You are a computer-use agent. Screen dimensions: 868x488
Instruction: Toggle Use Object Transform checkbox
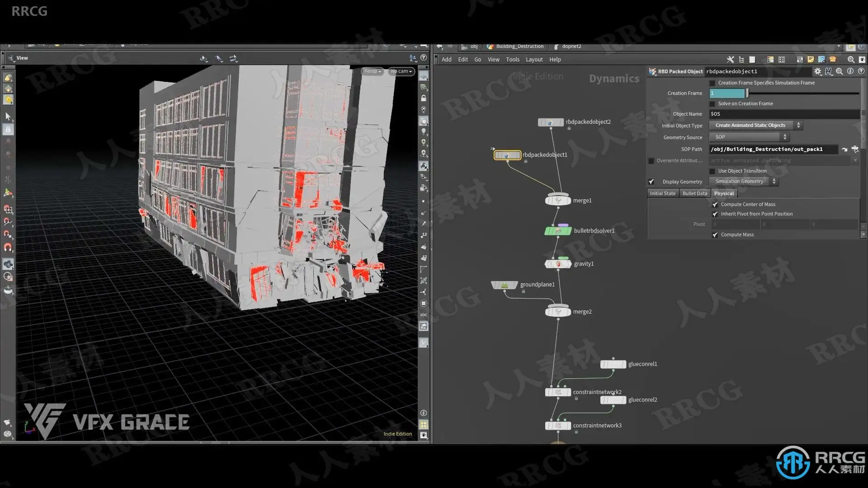coord(712,171)
